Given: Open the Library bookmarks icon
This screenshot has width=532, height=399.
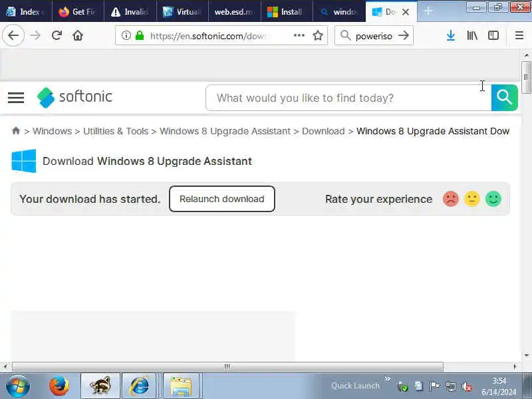Looking at the screenshot, I should [472, 35].
